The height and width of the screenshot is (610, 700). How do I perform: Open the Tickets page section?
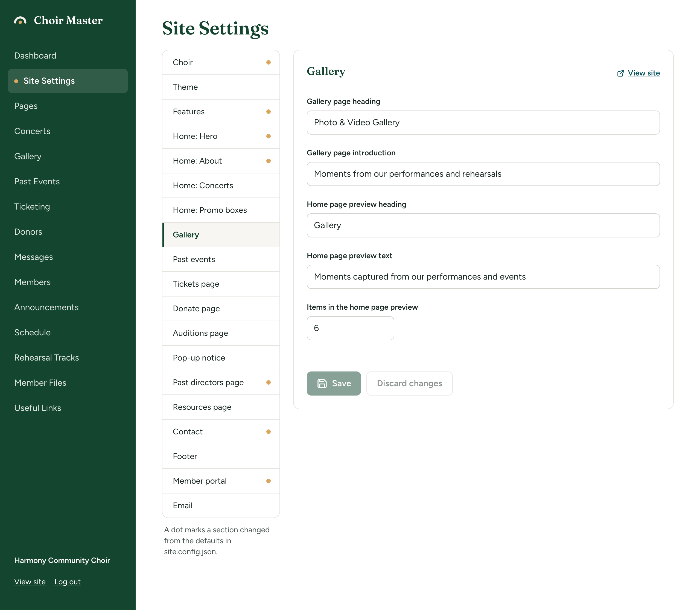tap(221, 284)
